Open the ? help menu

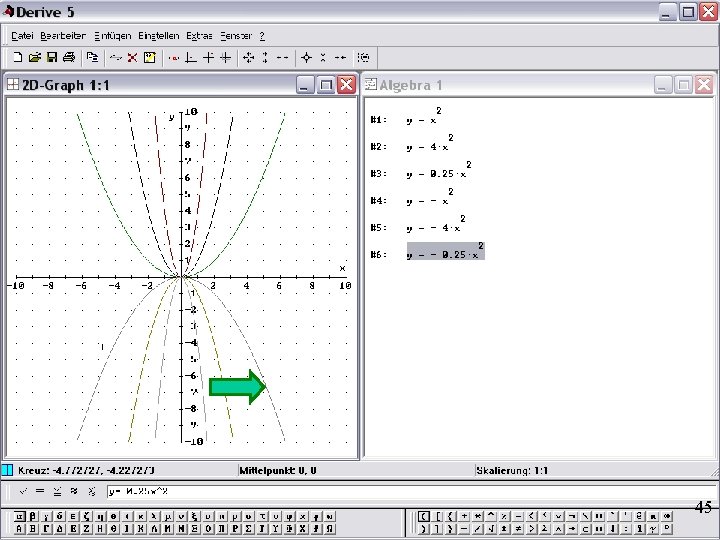(262, 36)
